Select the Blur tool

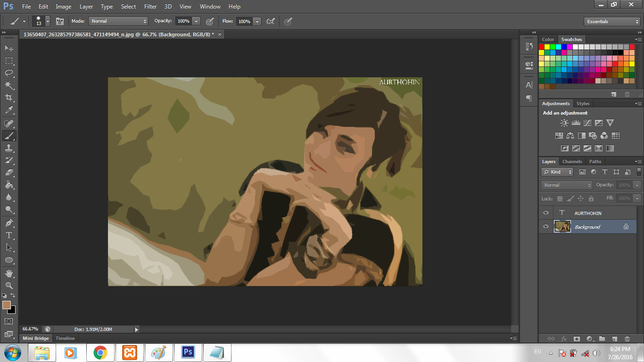pos(9,197)
